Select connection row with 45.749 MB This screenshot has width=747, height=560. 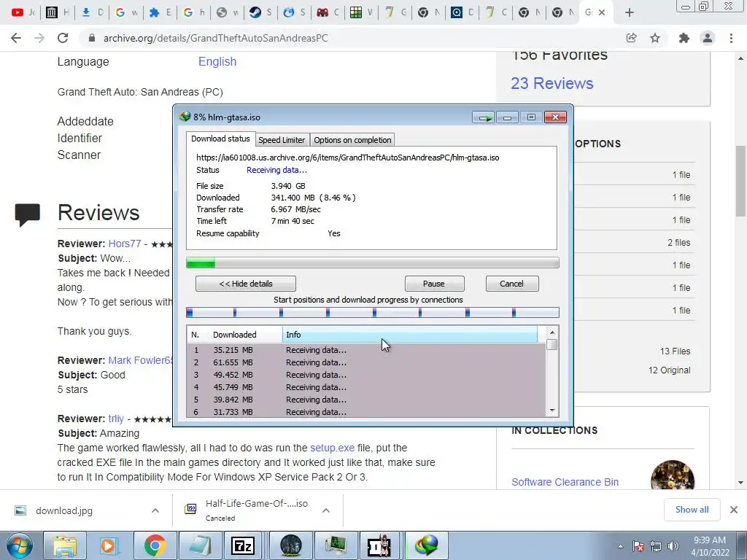pos(366,387)
